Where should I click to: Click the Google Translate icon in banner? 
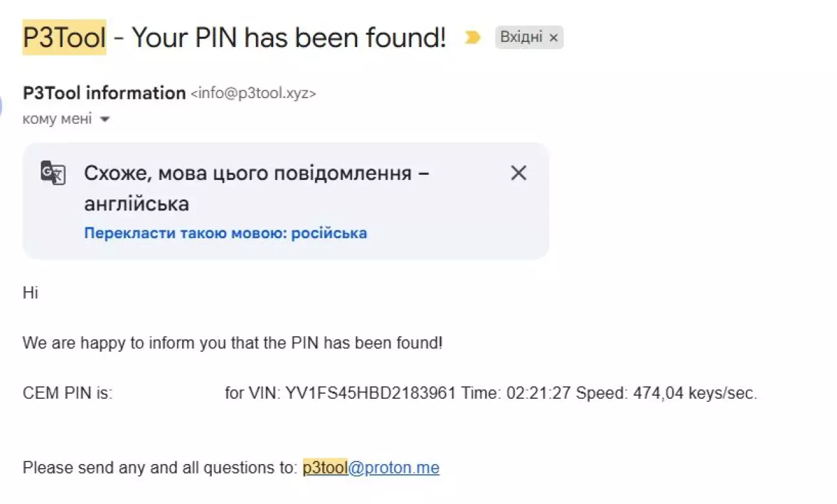coord(53,173)
